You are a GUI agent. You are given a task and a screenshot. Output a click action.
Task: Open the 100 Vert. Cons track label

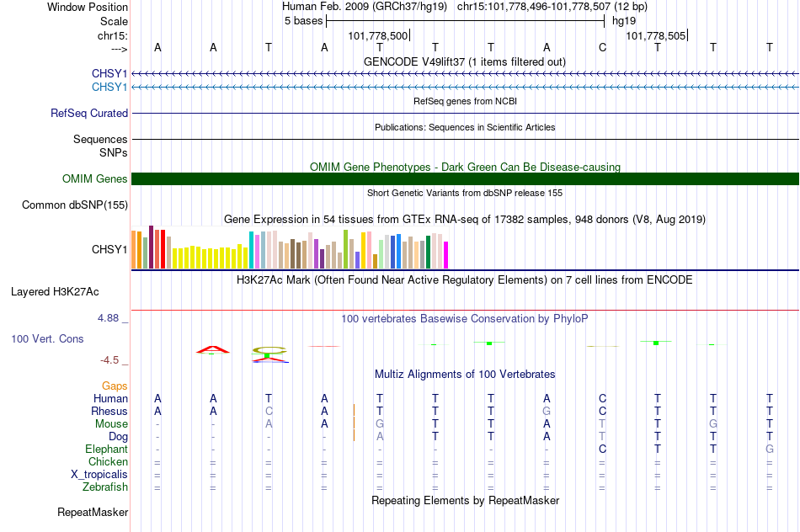(x=47, y=338)
